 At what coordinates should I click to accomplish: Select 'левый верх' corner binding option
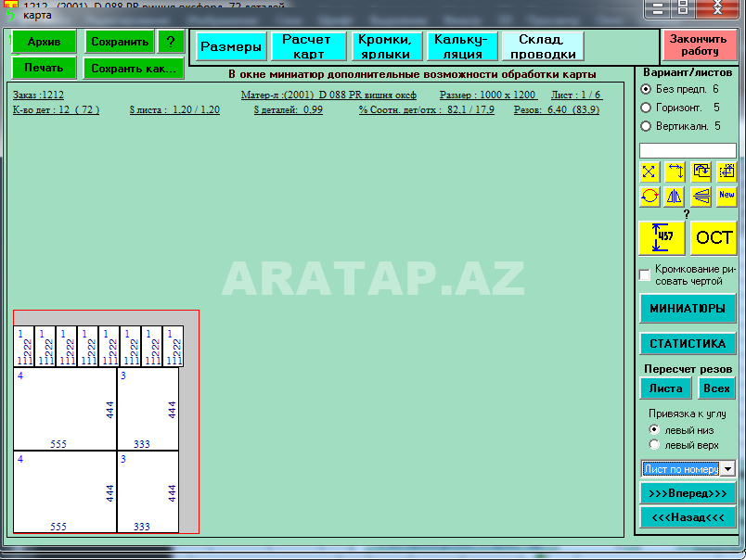pyautogui.click(x=654, y=445)
